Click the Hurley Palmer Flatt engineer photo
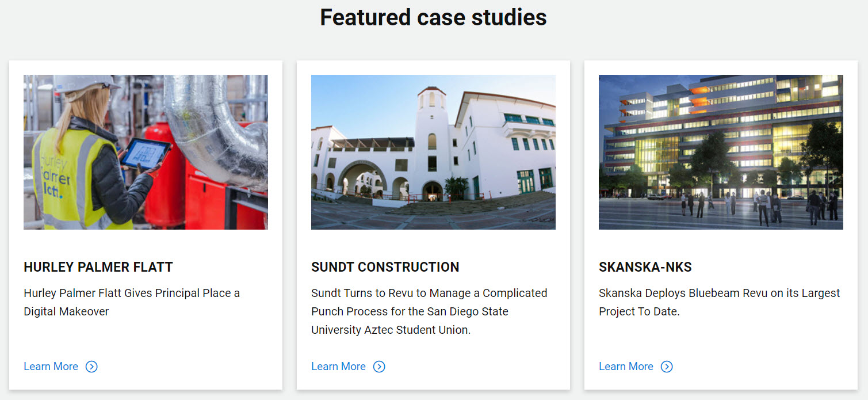The height and width of the screenshot is (400, 868). 146,152
